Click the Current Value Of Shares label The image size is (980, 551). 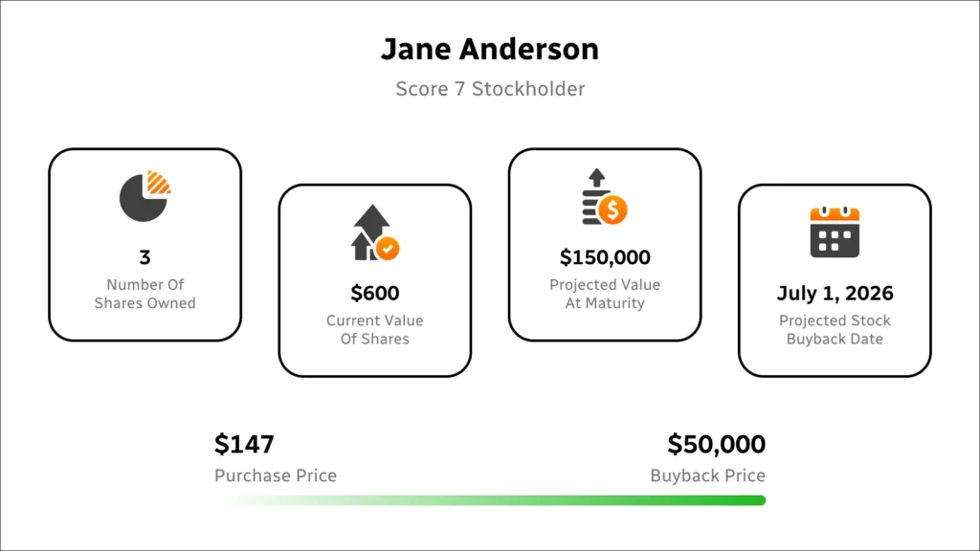[374, 329]
